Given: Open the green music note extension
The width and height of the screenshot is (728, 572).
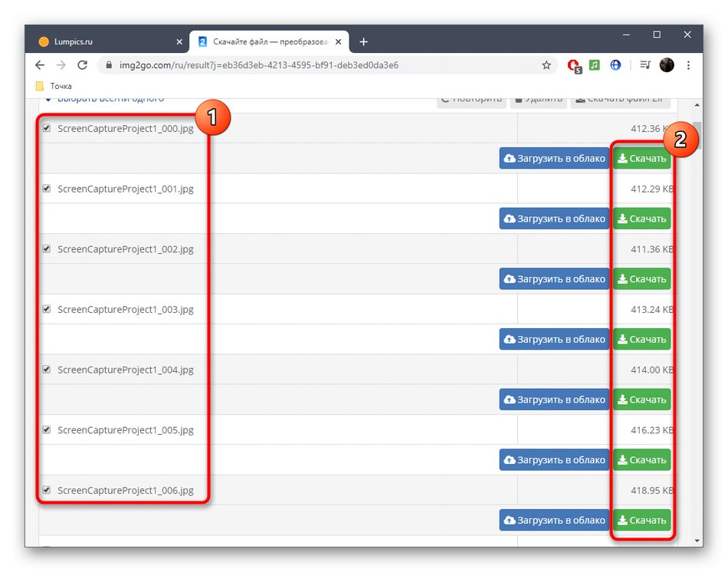Looking at the screenshot, I should coord(595,65).
